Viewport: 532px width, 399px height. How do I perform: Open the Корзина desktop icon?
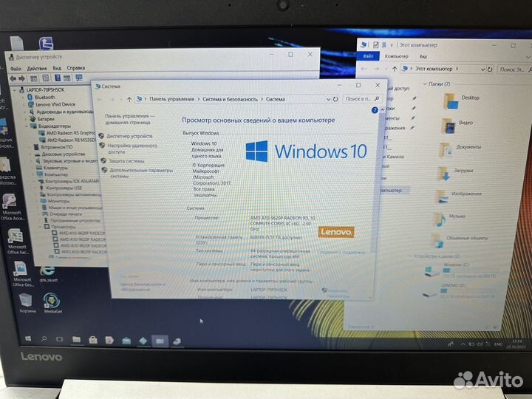pyautogui.click(x=27, y=303)
